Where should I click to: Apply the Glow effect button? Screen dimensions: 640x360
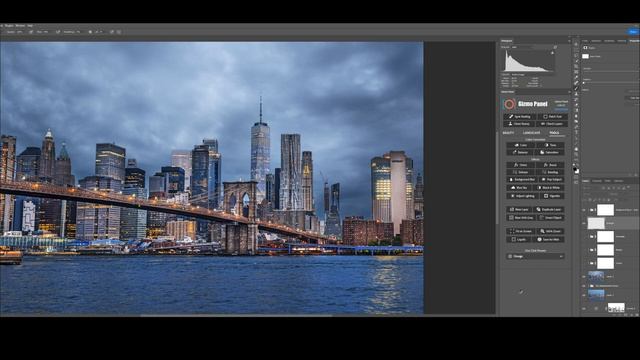[520, 165]
